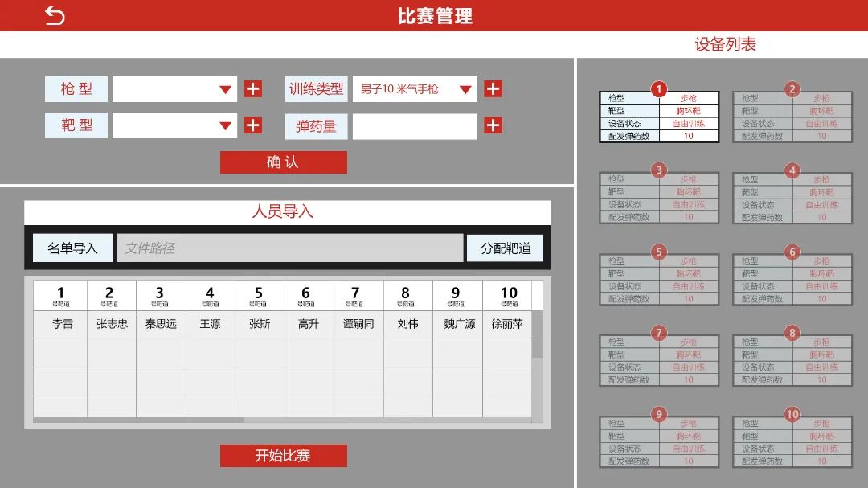This screenshot has height=488, width=868.
Task: Select device 6 card in 设备列表
Action: (x=792, y=280)
